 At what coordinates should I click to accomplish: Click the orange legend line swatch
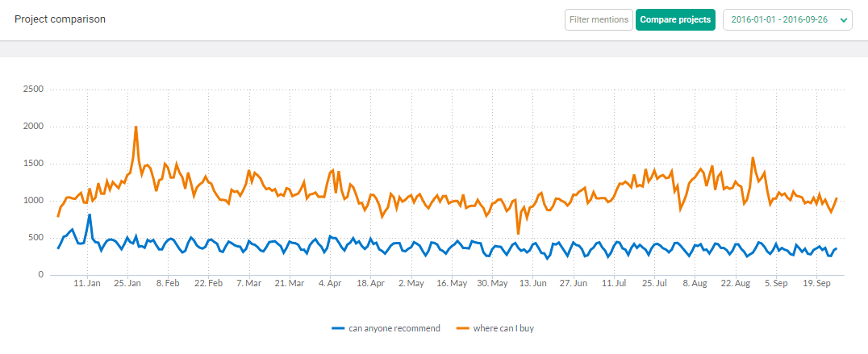click(463, 328)
